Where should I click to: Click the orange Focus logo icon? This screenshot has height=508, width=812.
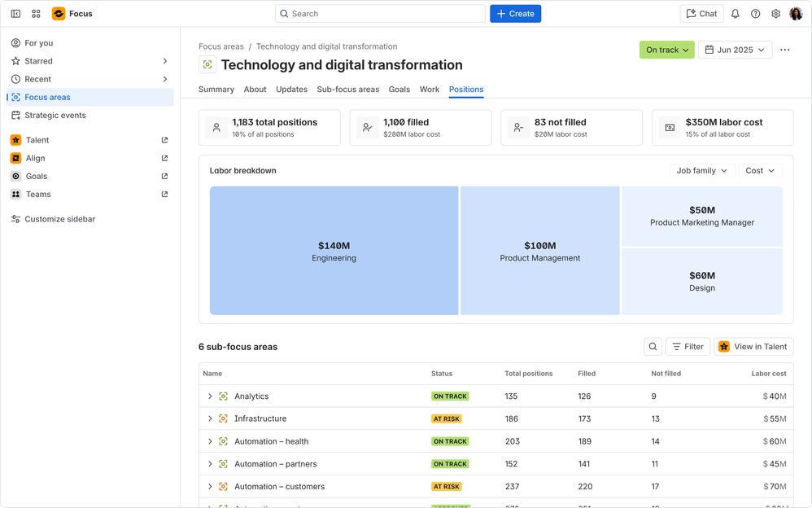(59, 14)
